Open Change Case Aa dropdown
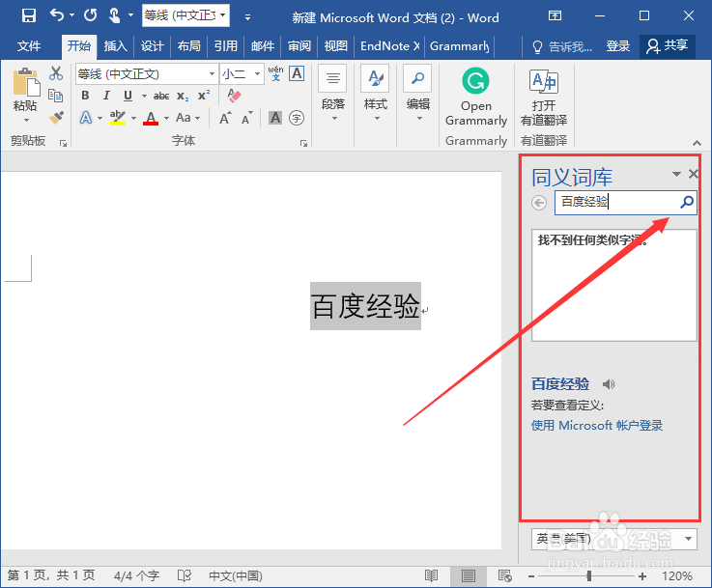 click(187, 118)
